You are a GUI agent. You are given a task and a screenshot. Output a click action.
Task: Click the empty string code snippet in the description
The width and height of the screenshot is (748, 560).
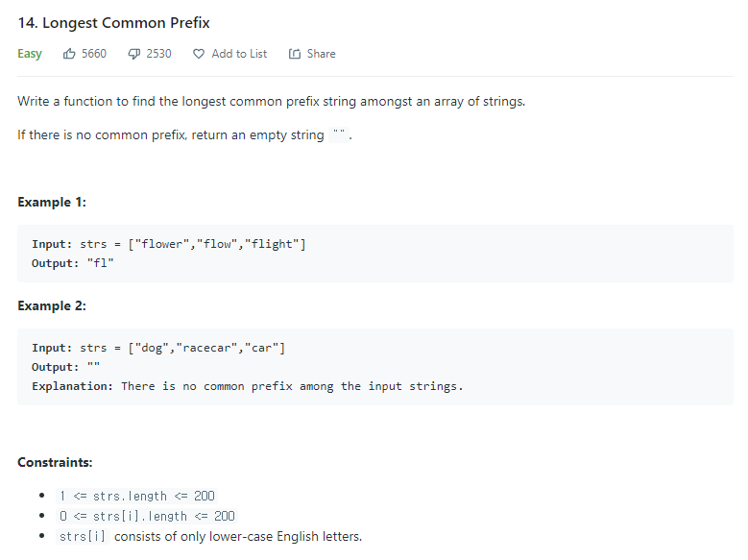click(339, 135)
